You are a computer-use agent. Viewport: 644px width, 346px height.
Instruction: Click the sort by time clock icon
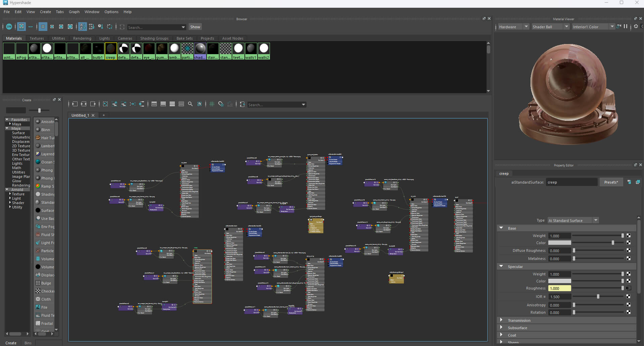100,27
